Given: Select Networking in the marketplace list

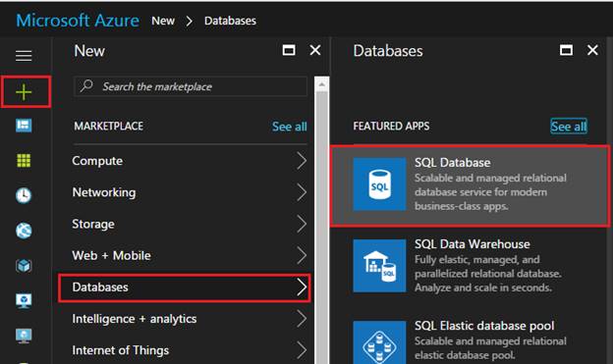Looking at the screenshot, I should [104, 192].
